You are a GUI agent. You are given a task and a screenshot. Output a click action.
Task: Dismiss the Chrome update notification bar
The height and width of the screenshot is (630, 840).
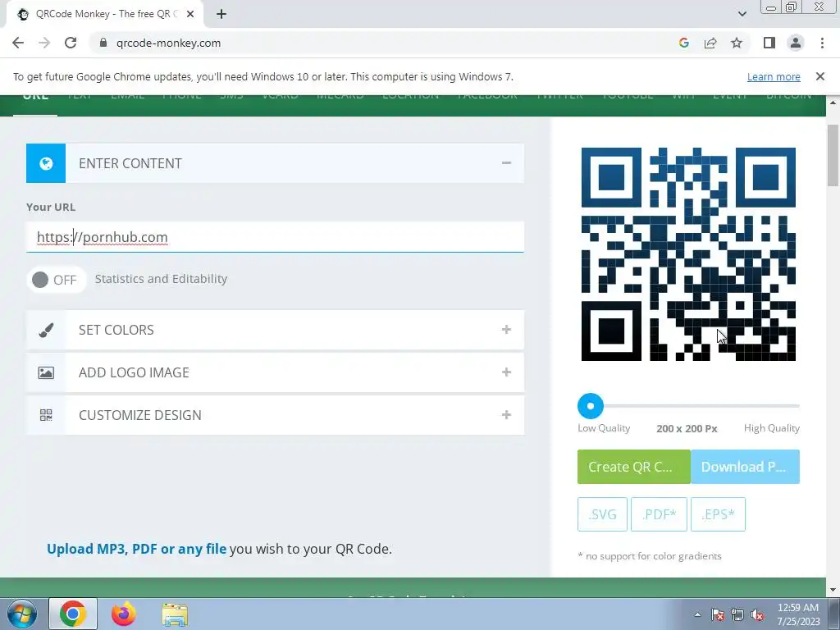pos(820,76)
